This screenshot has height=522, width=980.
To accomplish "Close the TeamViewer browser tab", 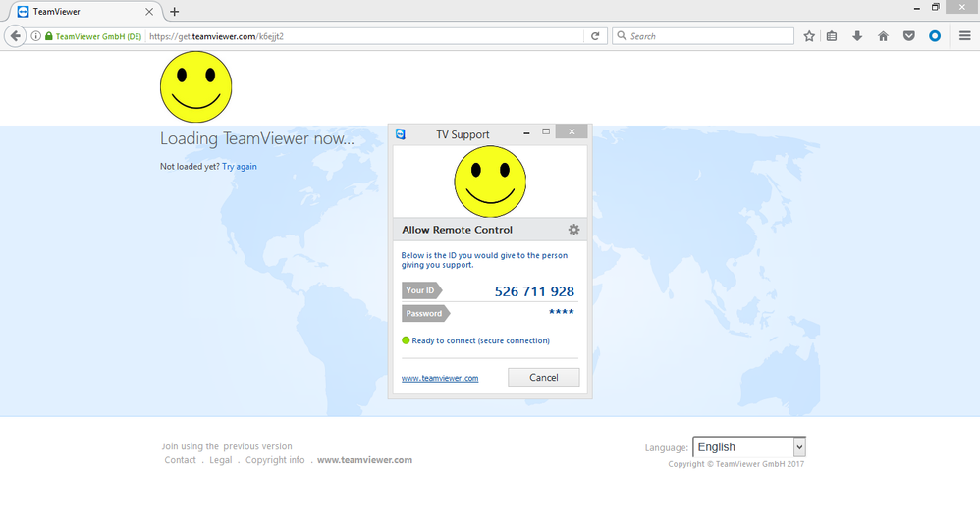I will 149,11.
